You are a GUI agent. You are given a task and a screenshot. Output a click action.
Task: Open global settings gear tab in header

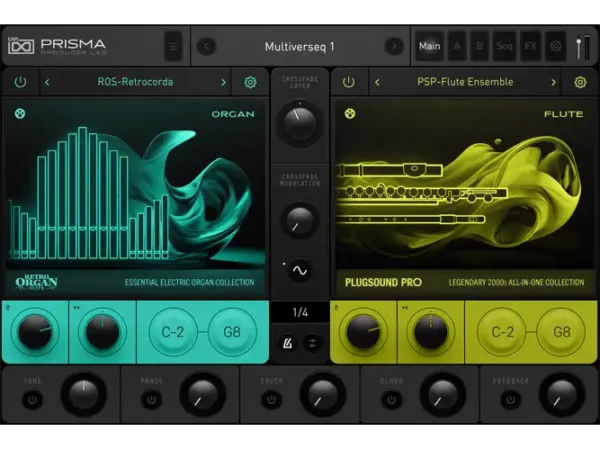coord(555,46)
